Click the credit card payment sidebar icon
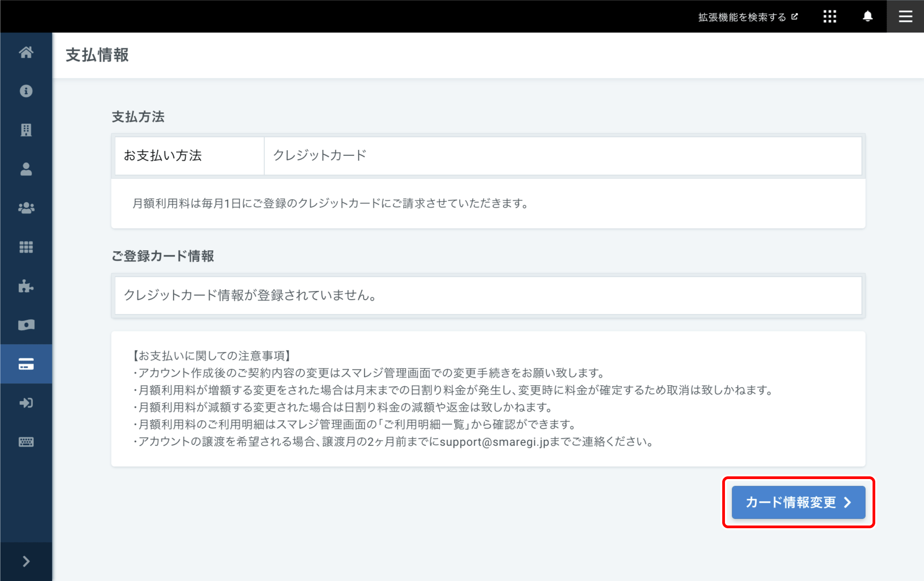 tap(26, 364)
